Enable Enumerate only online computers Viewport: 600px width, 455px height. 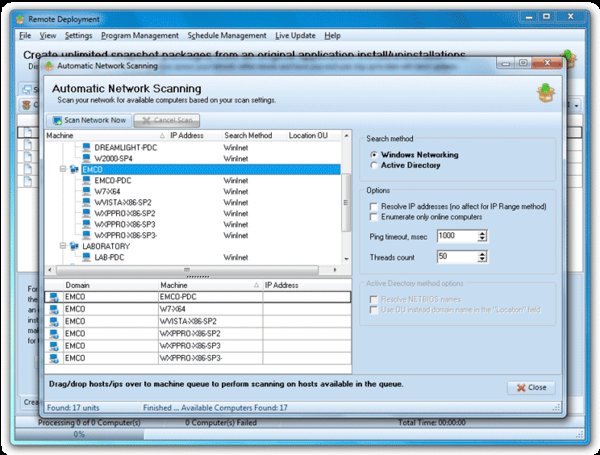coord(373,216)
